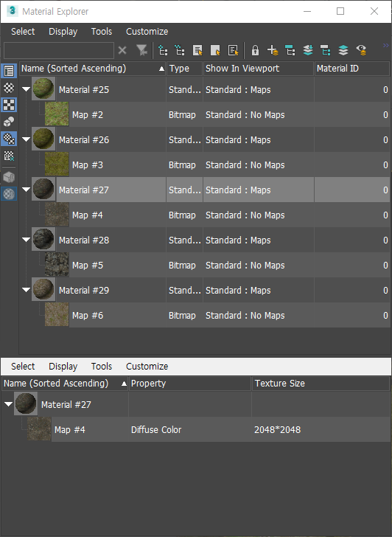The height and width of the screenshot is (537, 392).
Task: Collapse the Material #29 tree node
Action: (x=26, y=290)
